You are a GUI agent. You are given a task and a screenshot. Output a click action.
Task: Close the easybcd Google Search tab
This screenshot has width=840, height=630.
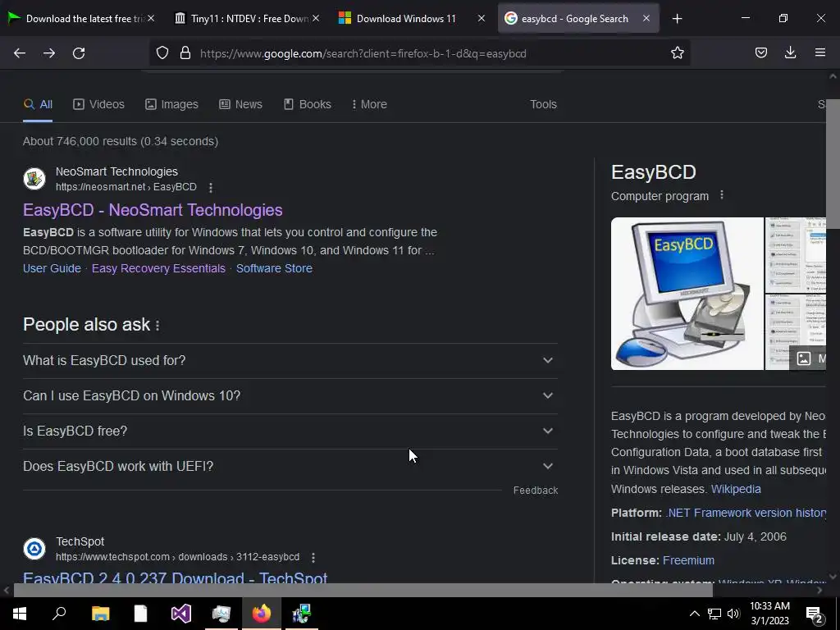click(646, 18)
